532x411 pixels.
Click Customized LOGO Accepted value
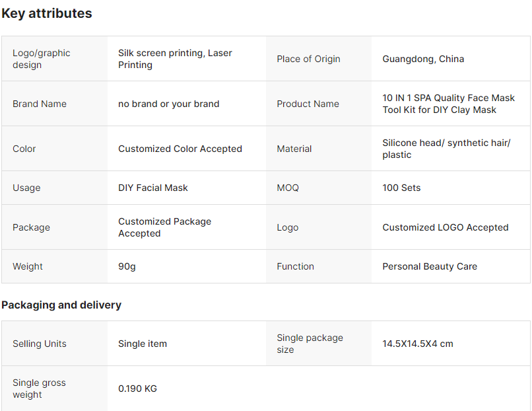click(445, 227)
